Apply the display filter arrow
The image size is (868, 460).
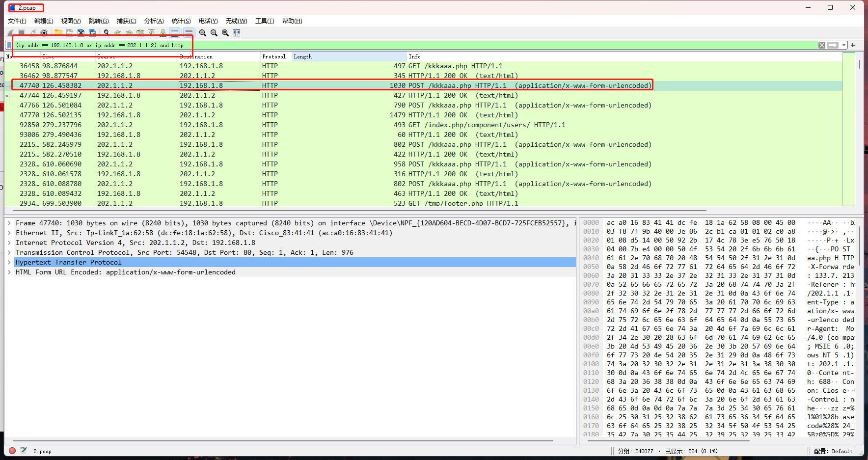pyautogui.click(x=833, y=45)
